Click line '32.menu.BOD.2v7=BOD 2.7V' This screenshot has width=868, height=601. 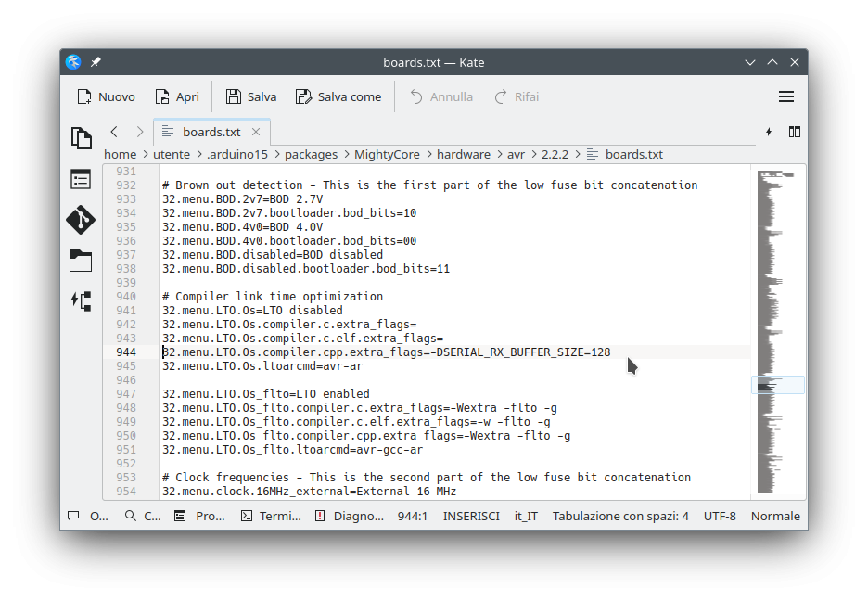242,198
